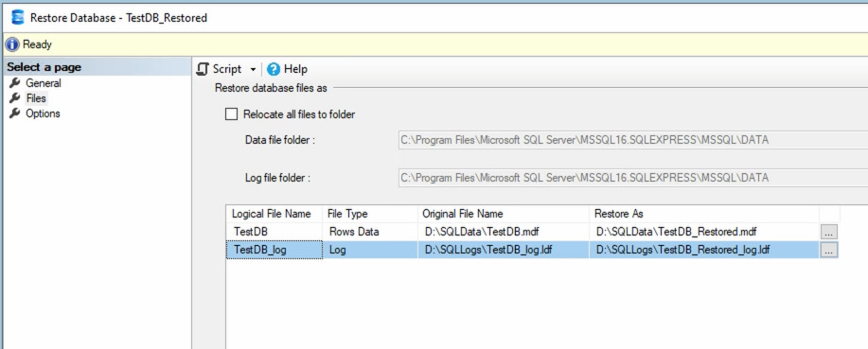Select the TestDB_log logical file name cell

pyautogui.click(x=274, y=250)
